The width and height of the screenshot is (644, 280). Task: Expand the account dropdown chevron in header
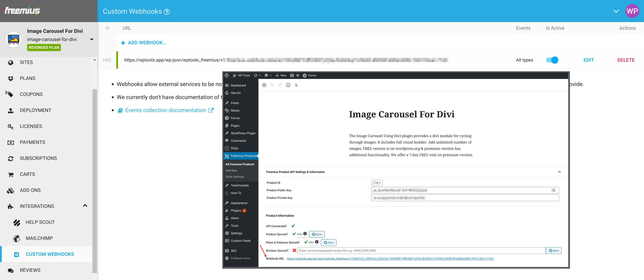tap(616, 11)
